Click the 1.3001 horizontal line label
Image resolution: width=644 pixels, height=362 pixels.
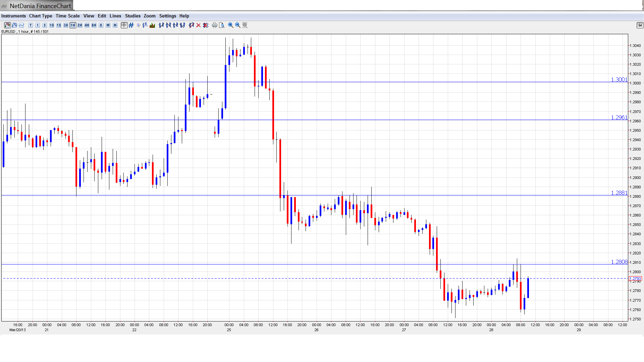(x=619, y=79)
